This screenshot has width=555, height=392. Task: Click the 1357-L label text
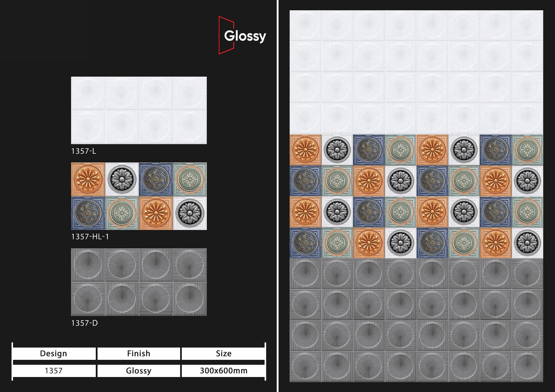pyautogui.click(x=84, y=151)
